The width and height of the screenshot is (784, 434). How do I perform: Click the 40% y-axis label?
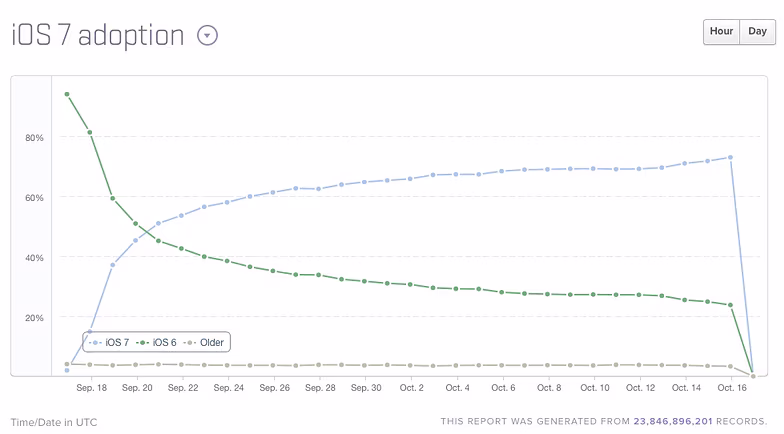tap(34, 258)
